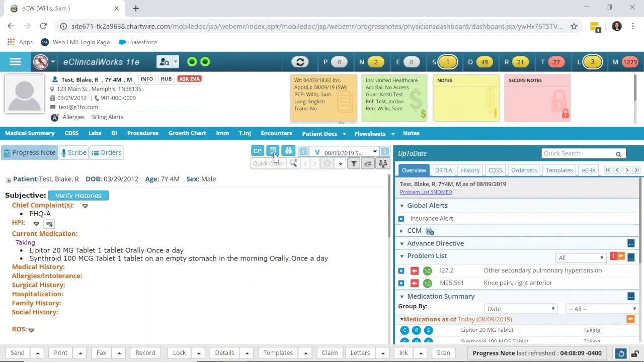The width and height of the screenshot is (644, 362).
Task: Click the SF smart form icon
Action: point(272,151)
